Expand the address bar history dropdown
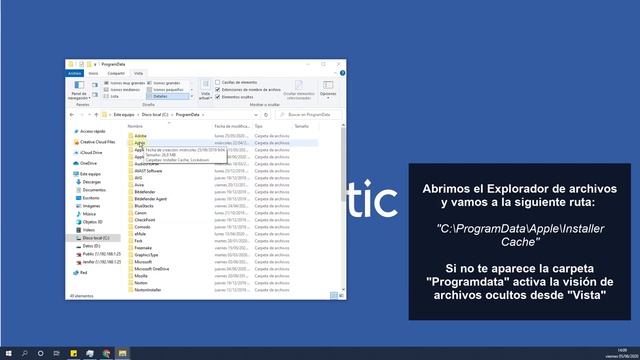 coord(256,115)
